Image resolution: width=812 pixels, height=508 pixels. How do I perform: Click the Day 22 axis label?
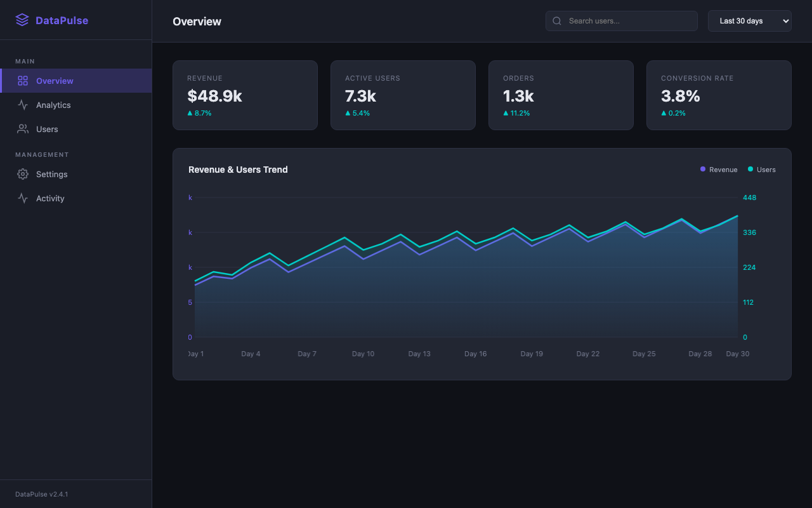587,354
